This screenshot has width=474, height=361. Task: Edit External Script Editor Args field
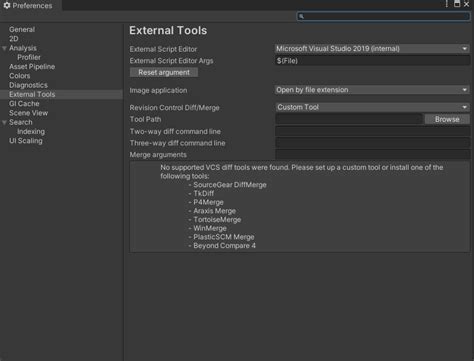point(372,61)
